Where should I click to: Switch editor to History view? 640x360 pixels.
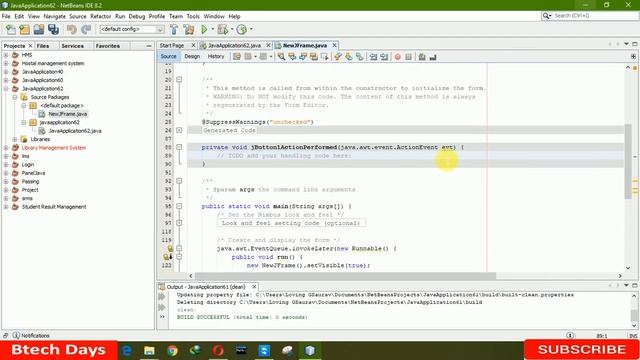tap(216, 56)
